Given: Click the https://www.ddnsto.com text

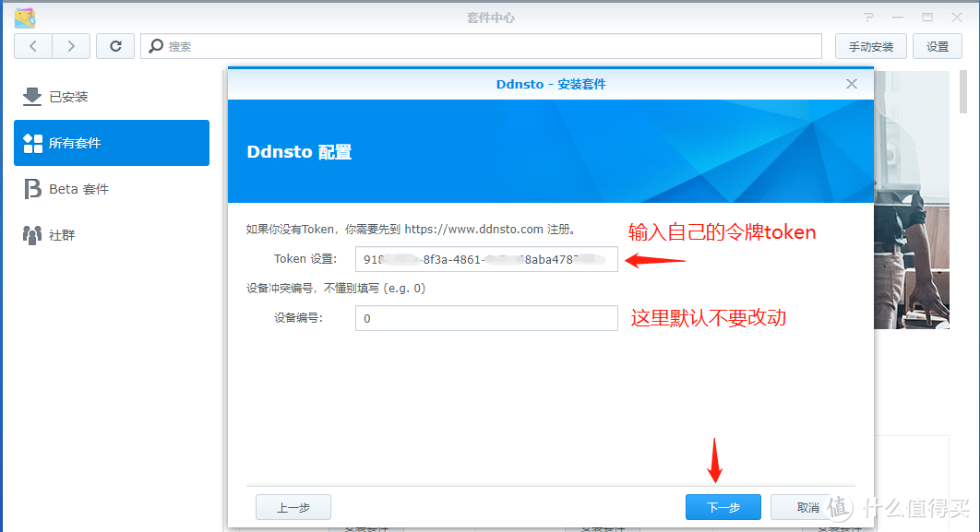Looking at the screenshot, I should point(473,230).
